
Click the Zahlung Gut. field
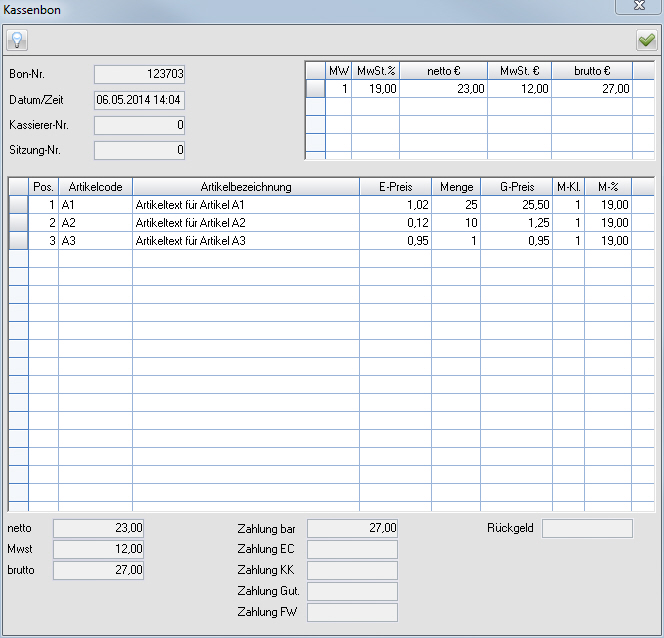pyautogui.click(x=352, y=591)
